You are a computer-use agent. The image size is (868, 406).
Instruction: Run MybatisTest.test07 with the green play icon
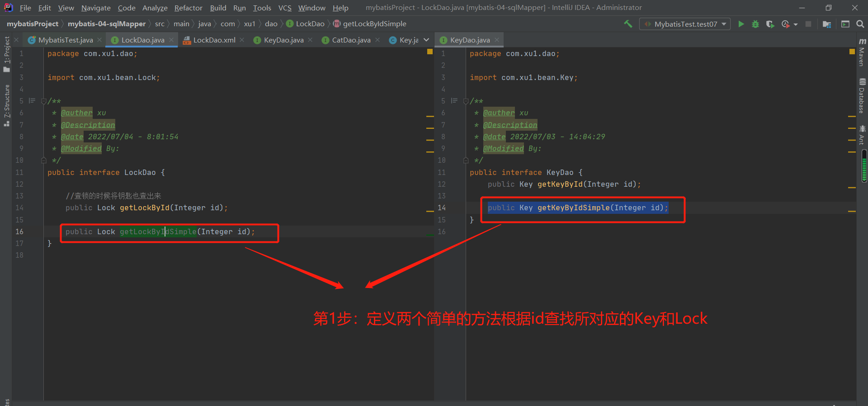741,24
